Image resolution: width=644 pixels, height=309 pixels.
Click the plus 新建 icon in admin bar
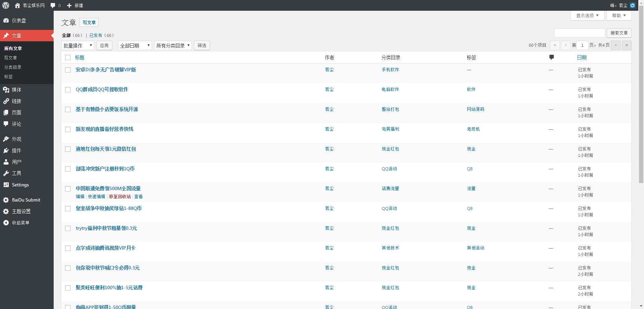69,5
